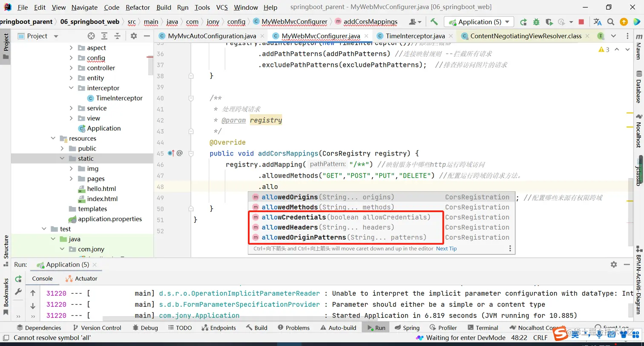The height and width of the screenshot is (346, 644).
Task: Open the Terminal tool window
Action: point(483,328)
